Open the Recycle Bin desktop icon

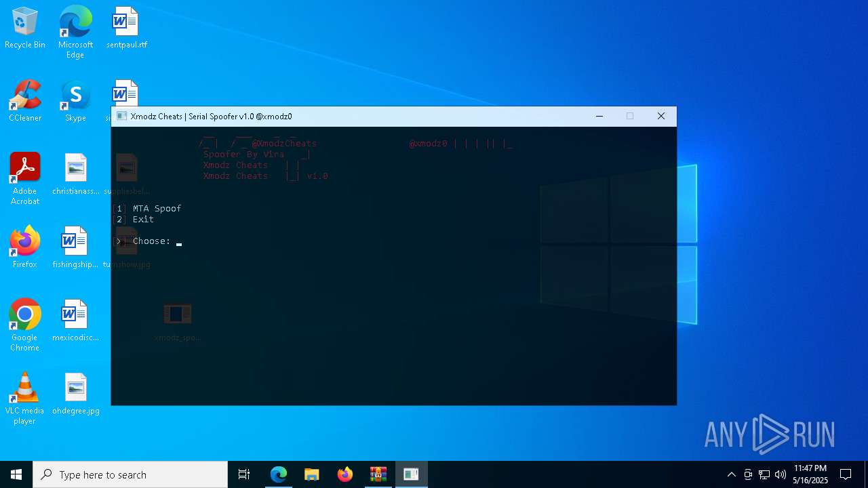pos(25,28)
